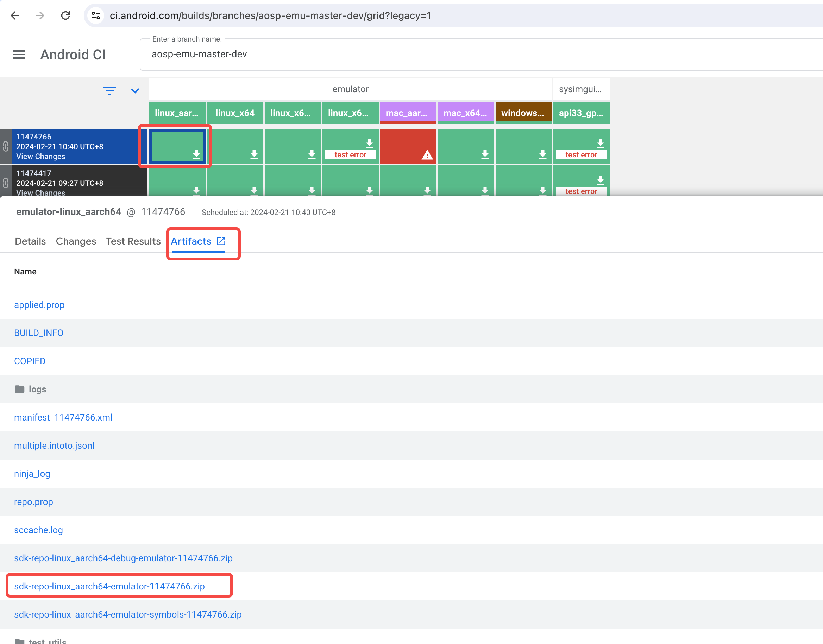Open BUILD_INFO artifact
The image size is (823, 644).
tap(38, 333)
